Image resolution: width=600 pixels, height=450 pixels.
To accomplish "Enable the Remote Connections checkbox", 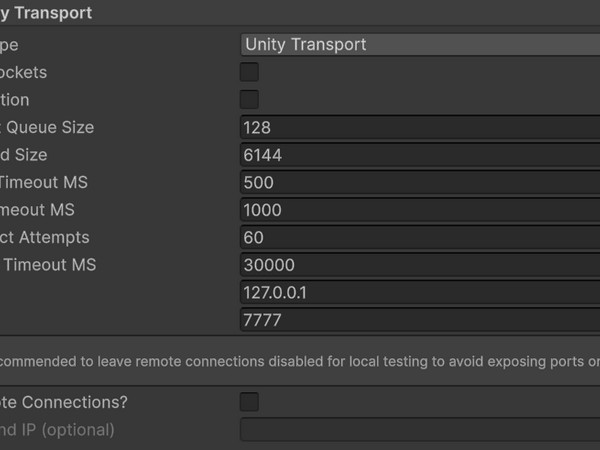I will [x=249, y=402].
